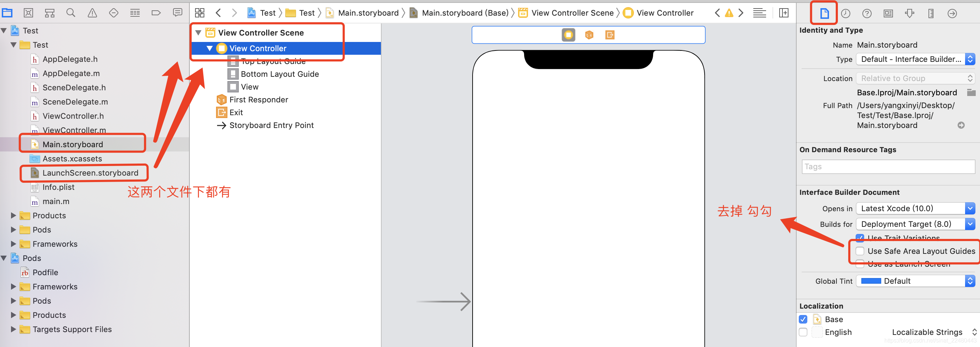Viewport: 980px width, 347px height.
Task: Uncheck Base localization checkbox
Action: pyautogui.click(x=803, y=319)
